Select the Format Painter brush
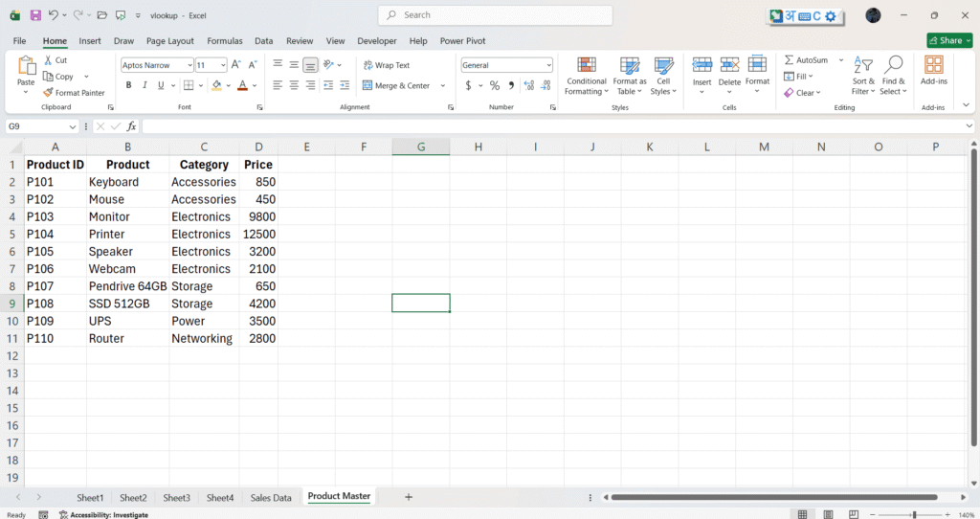Image resolution: width=980 pixels, height=519 pixels. pyautogui.click(x=48, y=93)
